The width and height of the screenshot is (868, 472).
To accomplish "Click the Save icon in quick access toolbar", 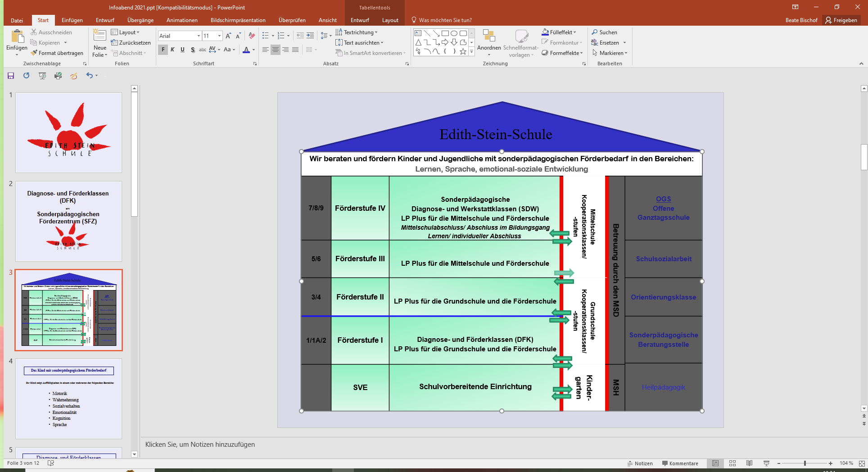I will (x=11, y=76).
